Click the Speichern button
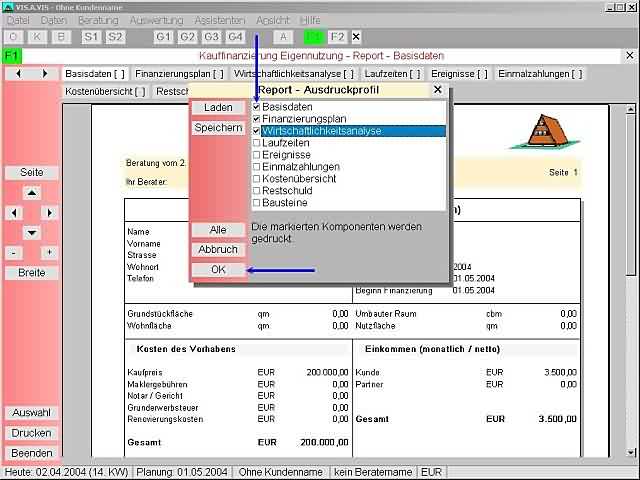The height and width of the screenshot is (480, 640). point(218,128)
